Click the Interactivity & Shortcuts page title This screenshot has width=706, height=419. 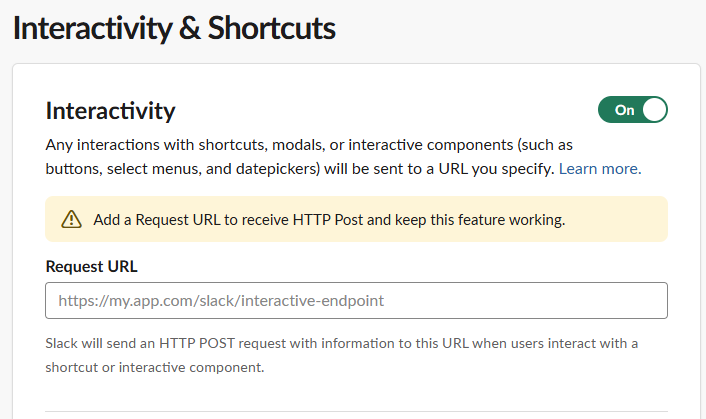pyautogui.click(x=174, y=28)
